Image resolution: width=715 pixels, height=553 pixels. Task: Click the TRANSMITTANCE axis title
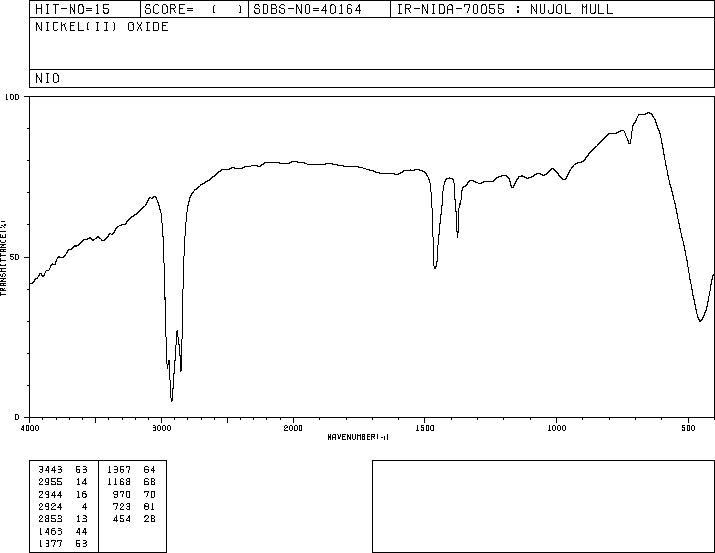3,258
